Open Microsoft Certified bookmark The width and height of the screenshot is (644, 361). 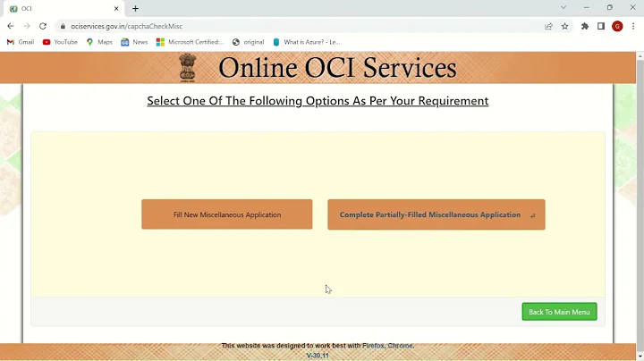point(191,42)
